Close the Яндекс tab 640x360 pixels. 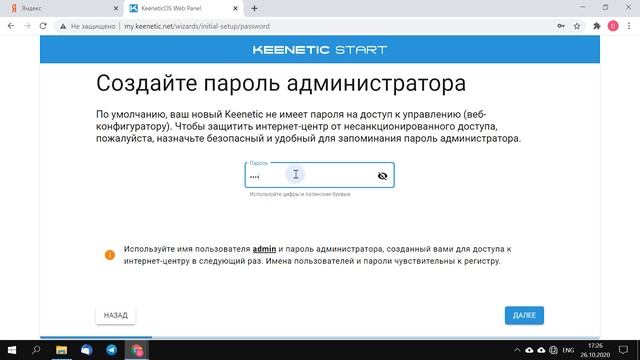click(x=116, y=8)
